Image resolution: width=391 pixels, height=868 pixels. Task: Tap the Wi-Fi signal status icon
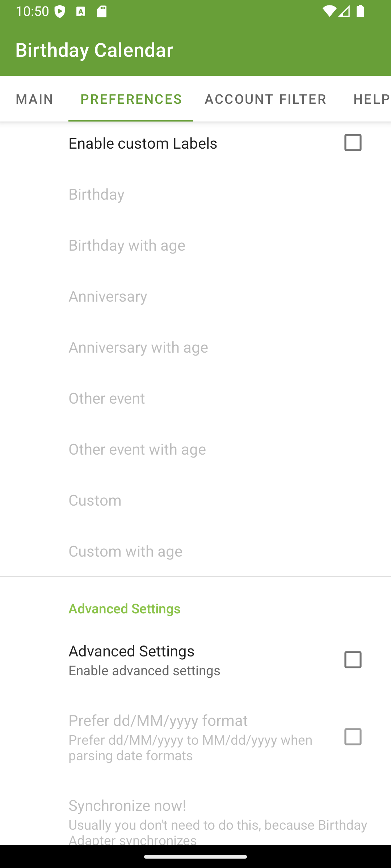click(x=329, y=12)
